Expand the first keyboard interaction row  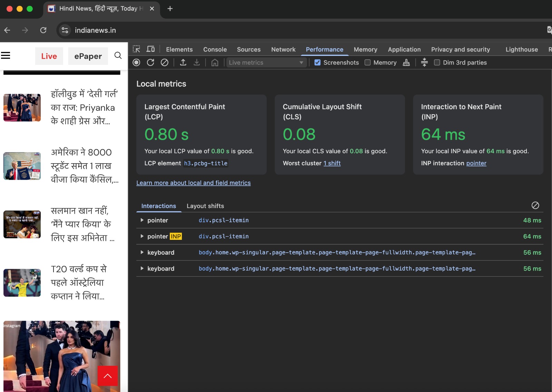coord(142,253)
